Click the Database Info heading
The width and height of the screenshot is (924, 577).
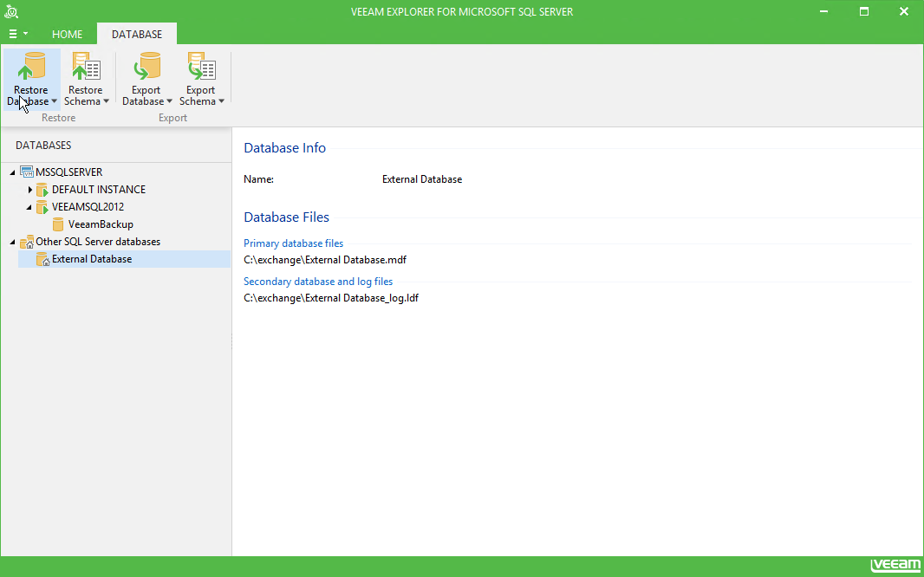pyautogui.click(x=284, y=148)
